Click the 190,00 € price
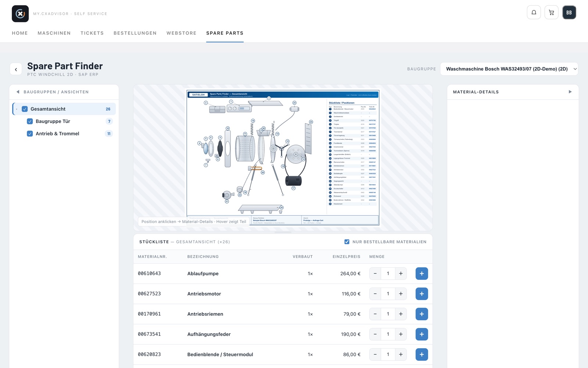 [351, 334]
